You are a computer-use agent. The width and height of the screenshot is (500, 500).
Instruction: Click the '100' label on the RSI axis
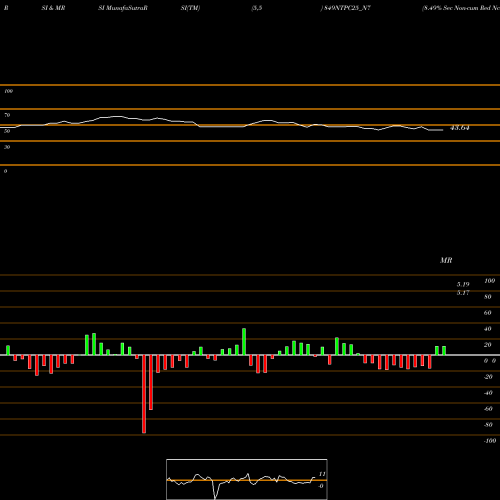8,91
